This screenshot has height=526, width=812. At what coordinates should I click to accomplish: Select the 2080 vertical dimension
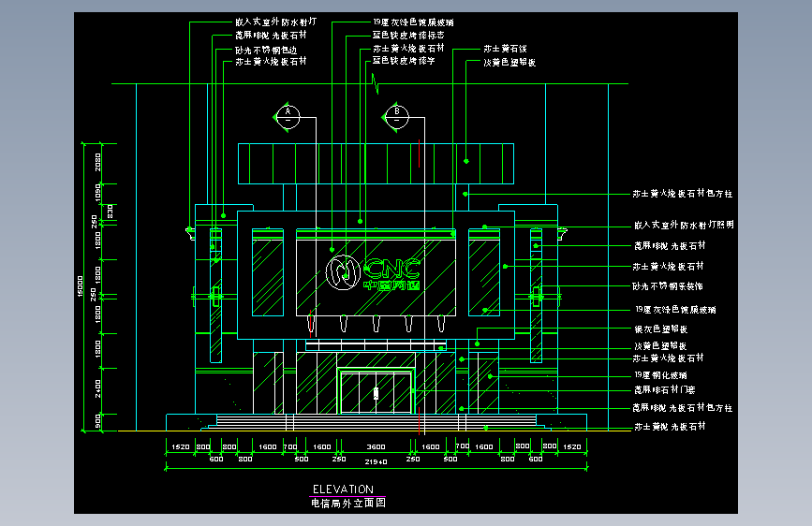pos(98,162)
